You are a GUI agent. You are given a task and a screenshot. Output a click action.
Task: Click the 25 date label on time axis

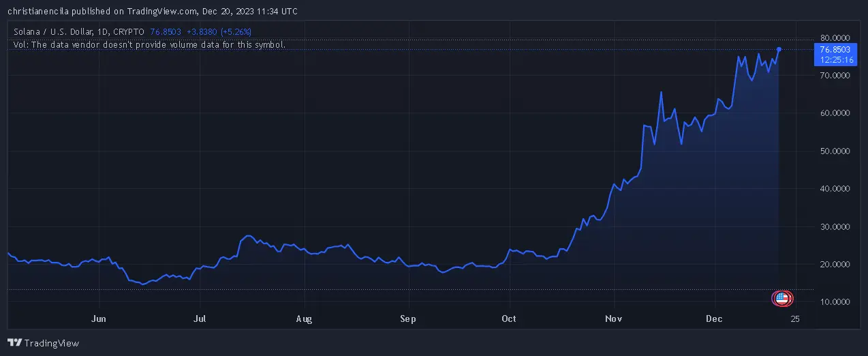794,318
